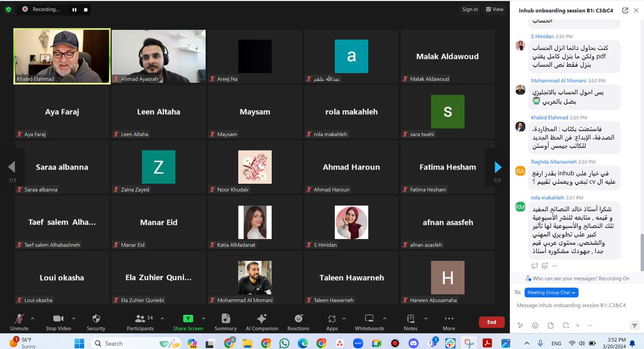This screenshot has height=349, width=644.
Task: Open the Notes tool
Action: point(411,322)
